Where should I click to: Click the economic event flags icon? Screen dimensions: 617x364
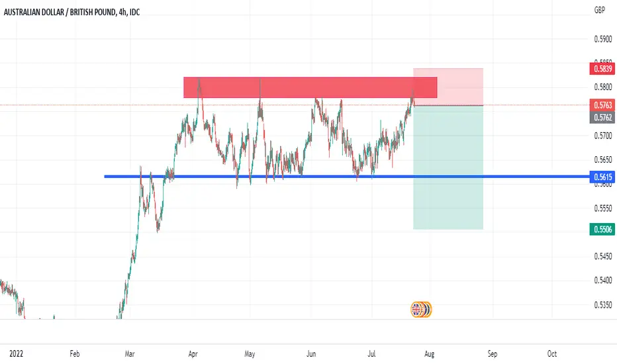pos(421,309)
